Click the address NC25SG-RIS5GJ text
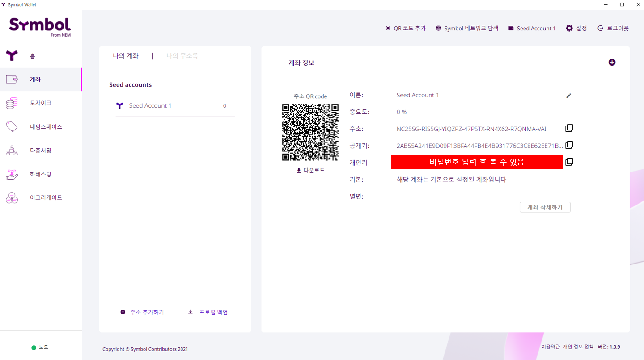 click(471, 129)
